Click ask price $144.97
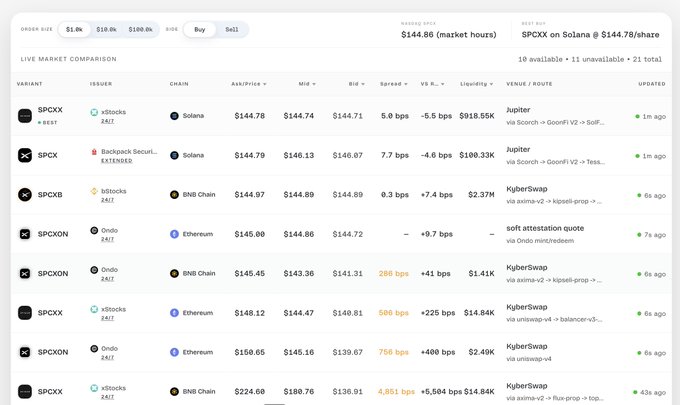Image resolution: width=680 pixels, height=405 pixels. [x=249, y=195]
